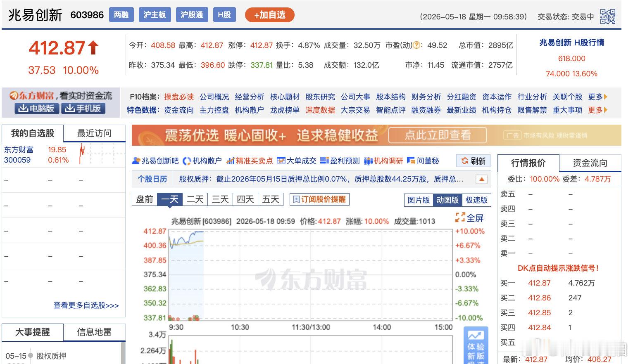Download 电脑版 desktop client

pyautogui.click(x=36, y=109)
